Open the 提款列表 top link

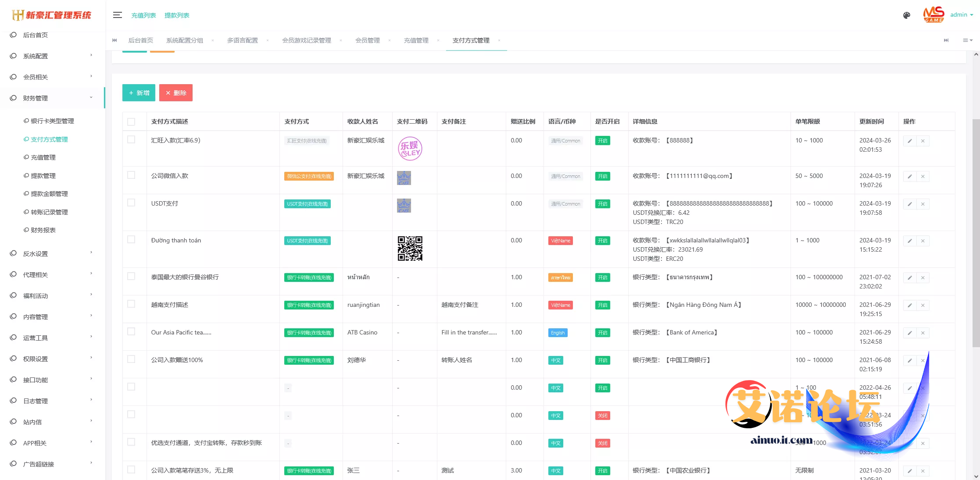coord(177,15)
